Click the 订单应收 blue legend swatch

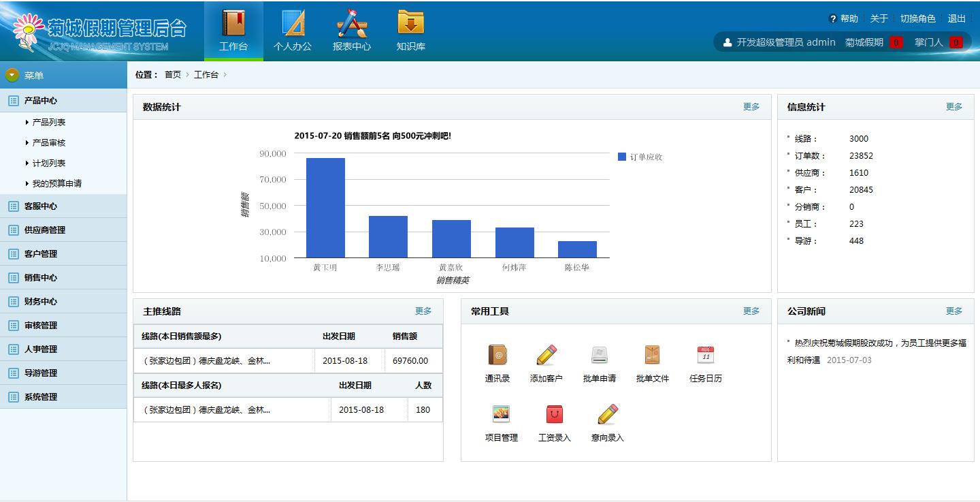click(621, 157)
